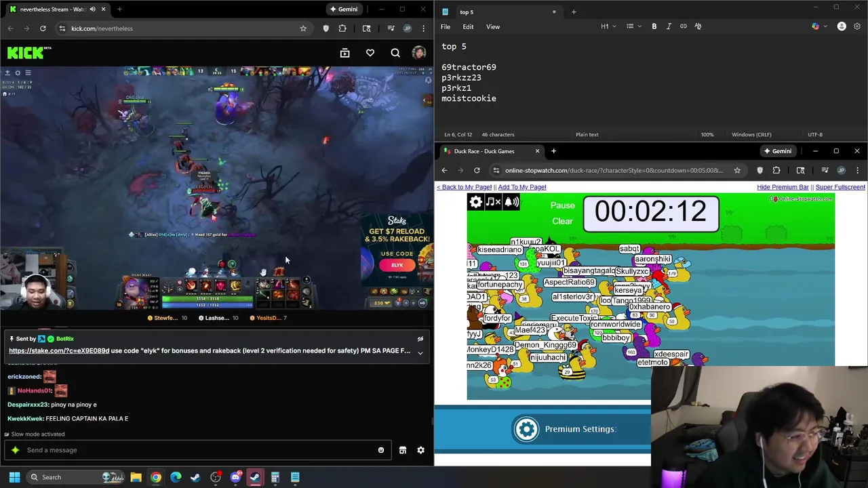Viewport: 868px width, 488px height.
Task: Expand the list style dropdown in Notepad
Action: pyautogui.click(x=633, y=26)
